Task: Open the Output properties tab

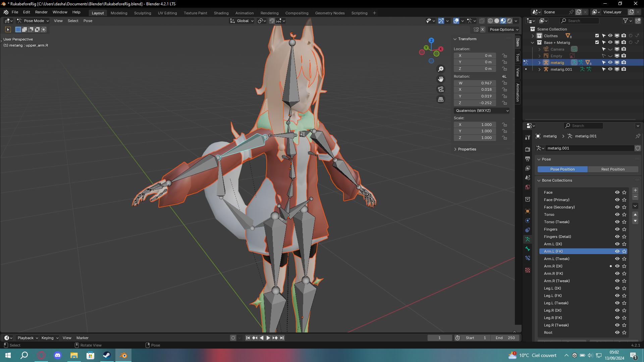Action: point(528,159)
